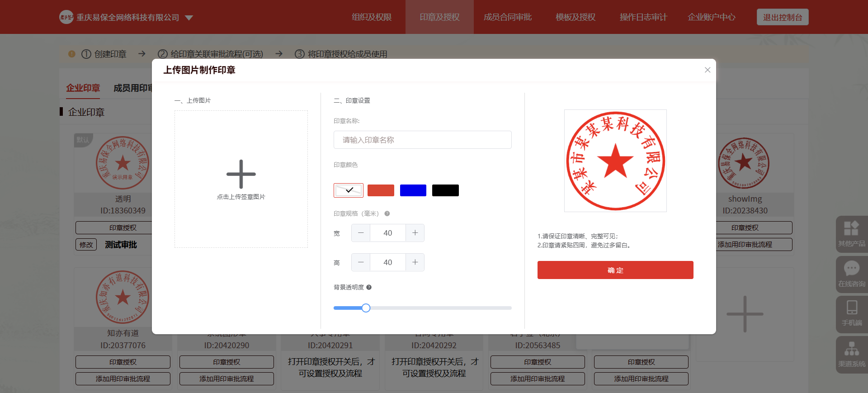The image size is (868, 393).
Task: Click the seal name input field
Action: coord(422,140)
